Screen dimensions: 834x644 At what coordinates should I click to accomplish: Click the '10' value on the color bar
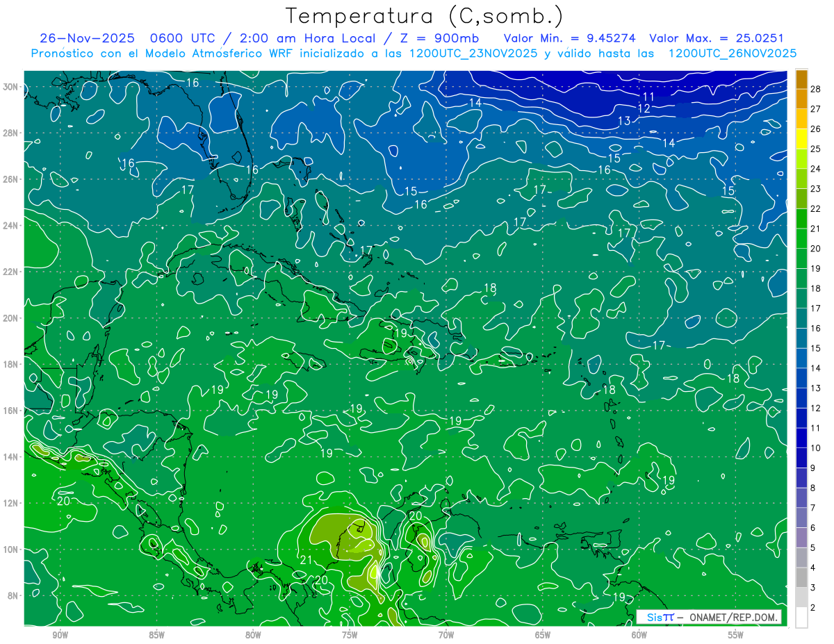816,448
